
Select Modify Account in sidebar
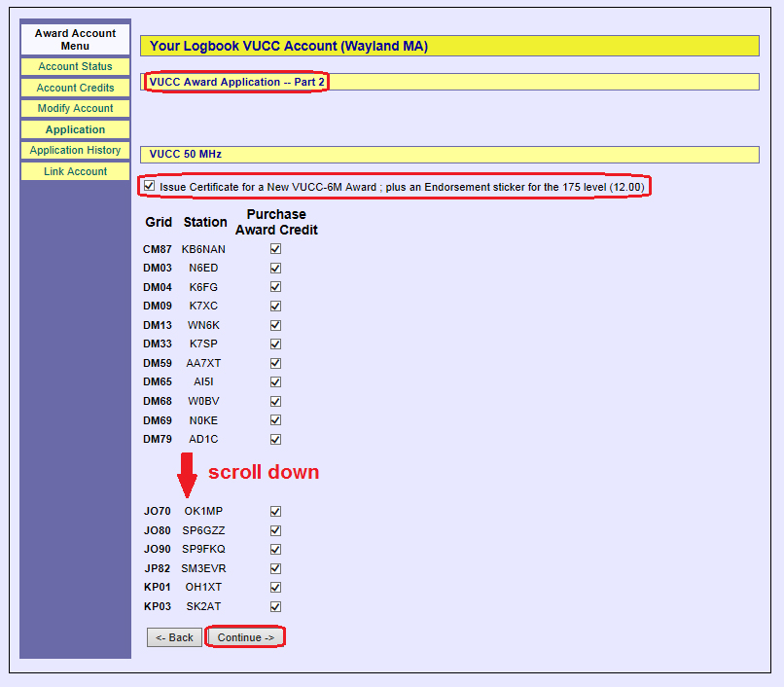pyautogui.click(x=75, y=108)
